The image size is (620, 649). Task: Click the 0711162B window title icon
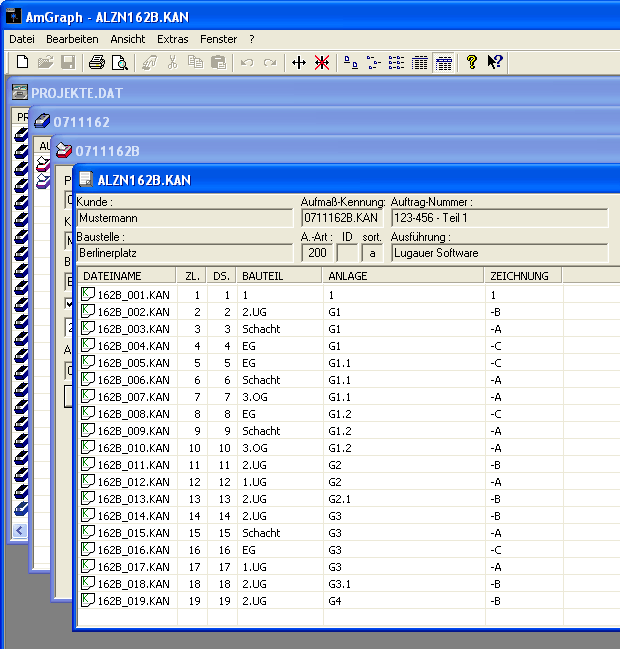tap(64, 150)
